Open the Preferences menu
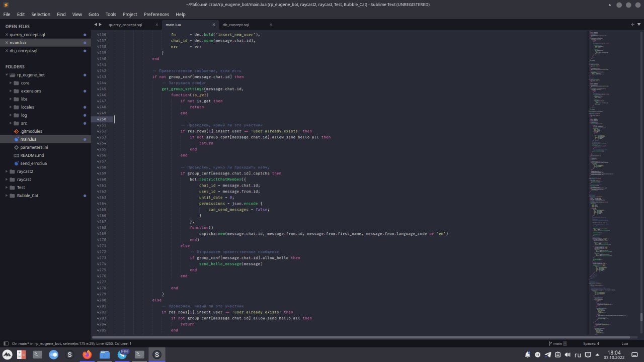This screenshot has height=362, width=644. coord(156,15)
